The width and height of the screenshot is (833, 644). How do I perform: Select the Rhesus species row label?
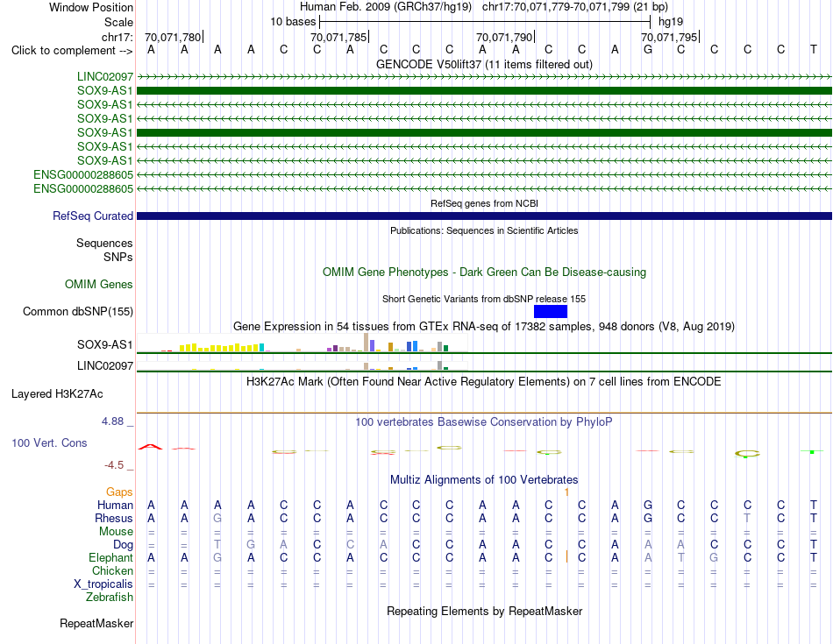click(114, 518)
